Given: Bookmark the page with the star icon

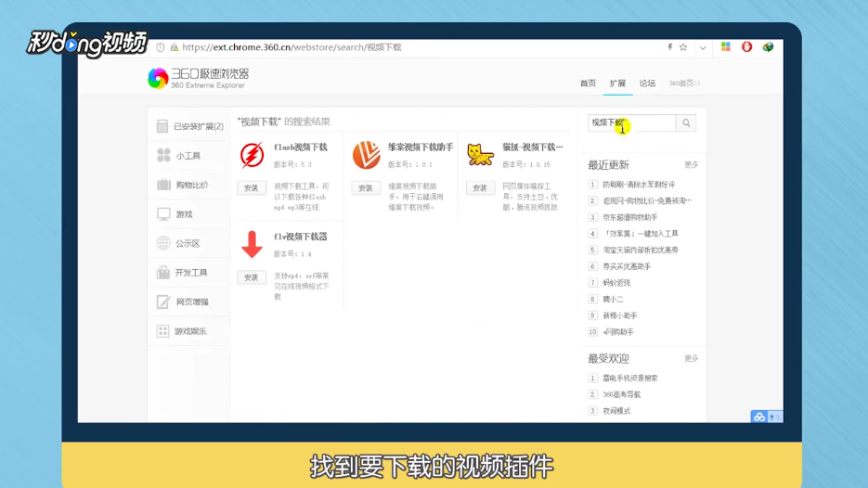Looking at the screenshot, I should (683, 47).
